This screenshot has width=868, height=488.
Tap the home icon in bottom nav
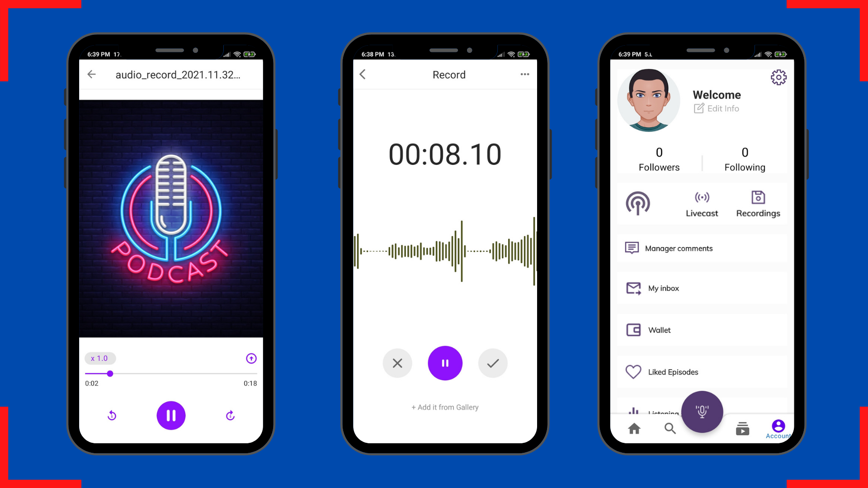(x=634, y=428)
